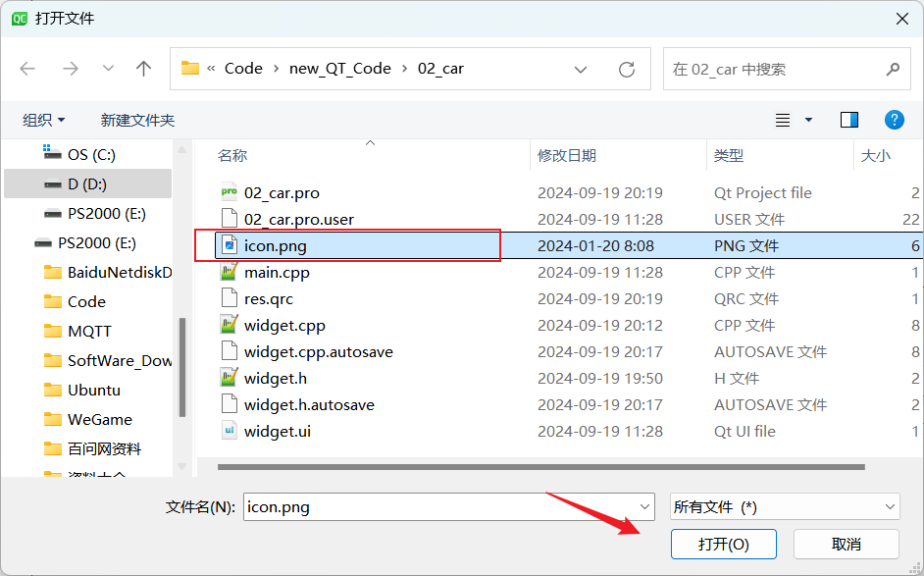Create a folder with 新建文件夹

(137, 121)
